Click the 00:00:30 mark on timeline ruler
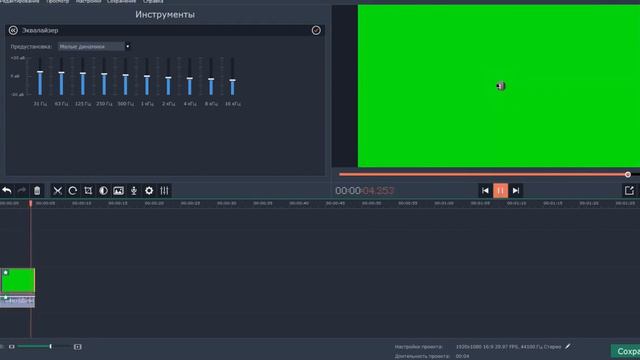The width and height of the screenshot is (640, 360). pos(227,203)
